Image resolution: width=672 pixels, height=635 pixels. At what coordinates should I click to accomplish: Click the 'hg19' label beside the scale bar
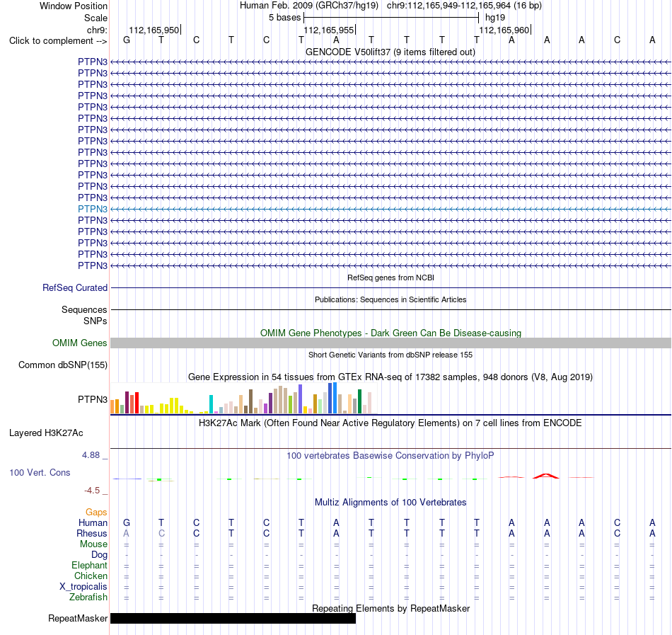pyautogui.click(x=495, y=18)
